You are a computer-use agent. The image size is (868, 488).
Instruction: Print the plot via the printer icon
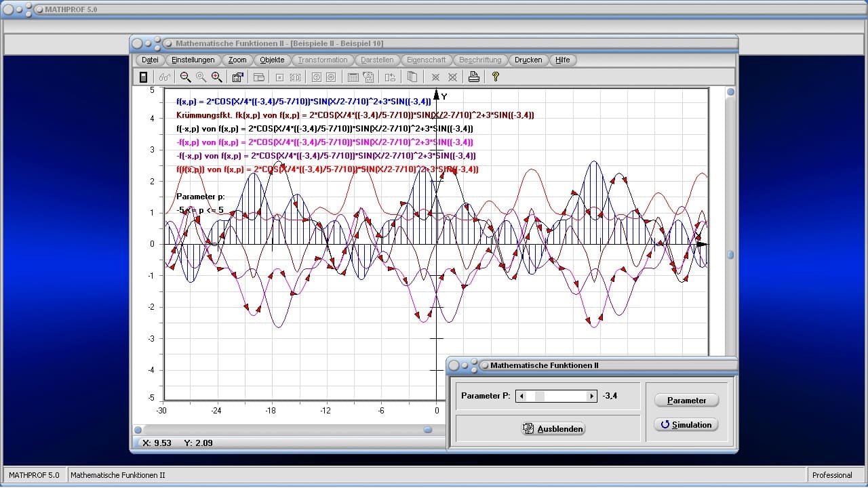tap(474, 77)
